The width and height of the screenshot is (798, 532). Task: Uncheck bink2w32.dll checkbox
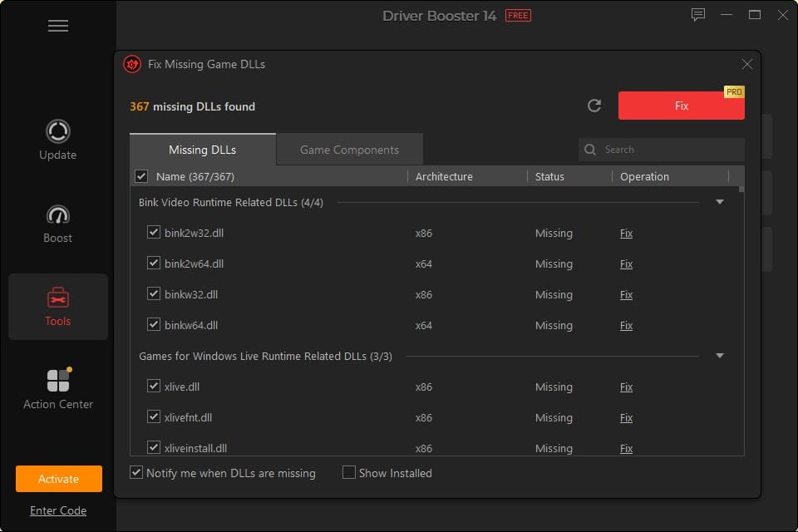pos(153,232)
